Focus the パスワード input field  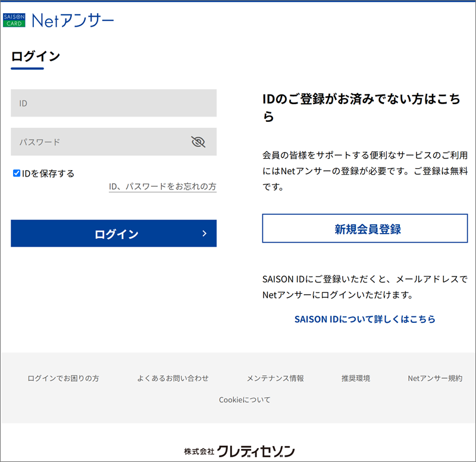(x=114, y=142)
